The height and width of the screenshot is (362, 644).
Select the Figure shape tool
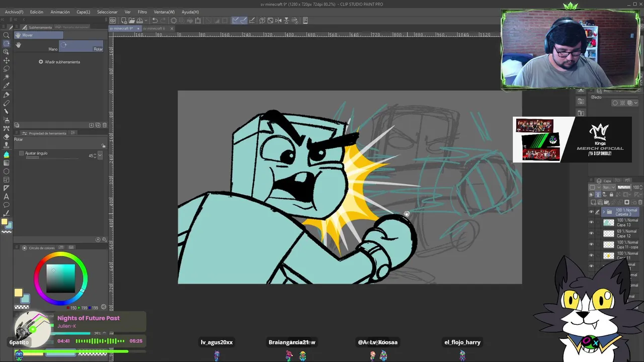coord(7,171)
